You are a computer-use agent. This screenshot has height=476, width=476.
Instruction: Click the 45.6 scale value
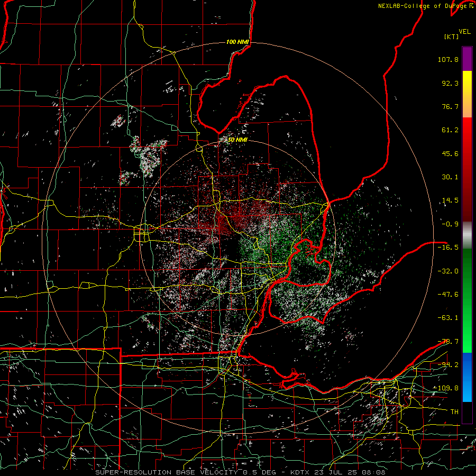pos(450,153)
